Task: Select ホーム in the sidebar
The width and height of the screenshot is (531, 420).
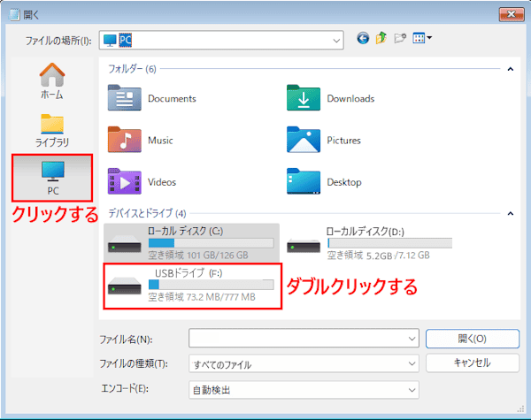Action: (51, 81)
